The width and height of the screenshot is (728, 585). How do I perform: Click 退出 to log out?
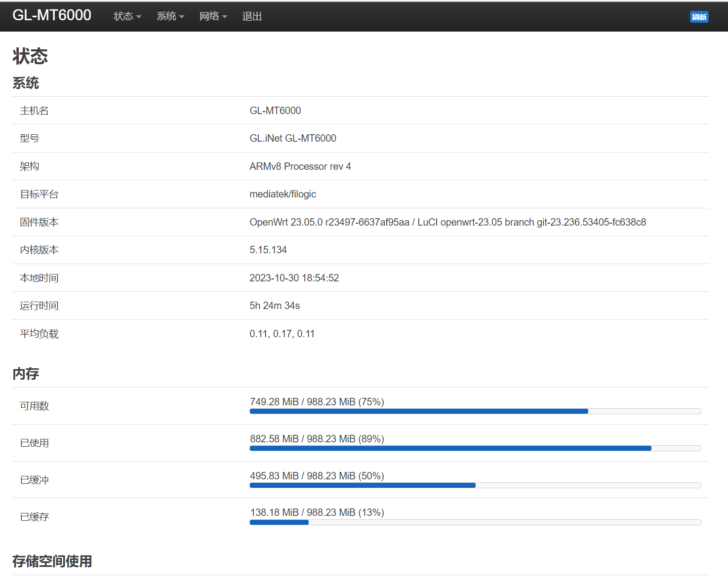pos(251,16)
